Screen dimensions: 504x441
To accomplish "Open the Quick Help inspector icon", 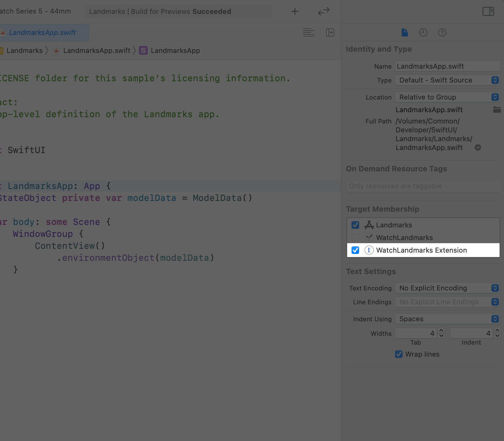I will click(x=442, y=32).
